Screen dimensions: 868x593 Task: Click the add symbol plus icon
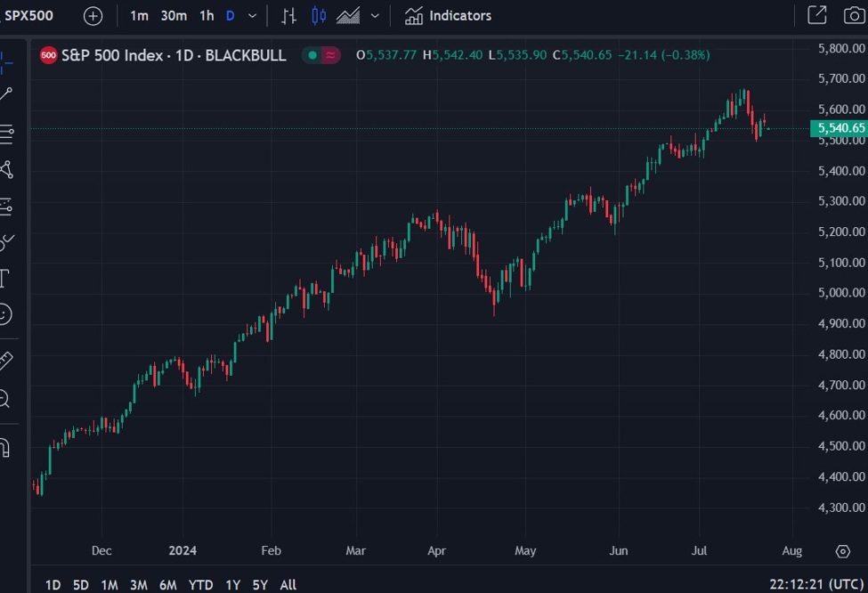pyautogui.click(x=93, y=16)
